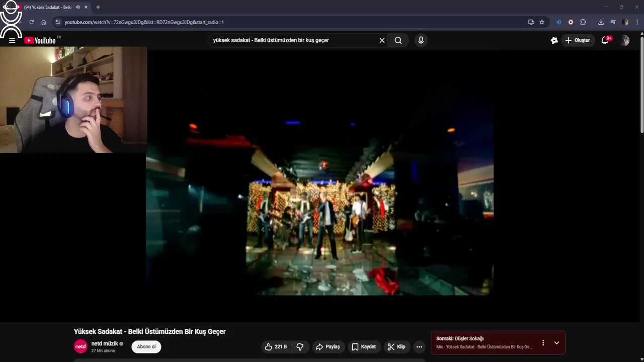Image resolution: width=644 pixels, height=362 pixels.
Task: Open the browser three-dot menu
Action: click(637, 22)
